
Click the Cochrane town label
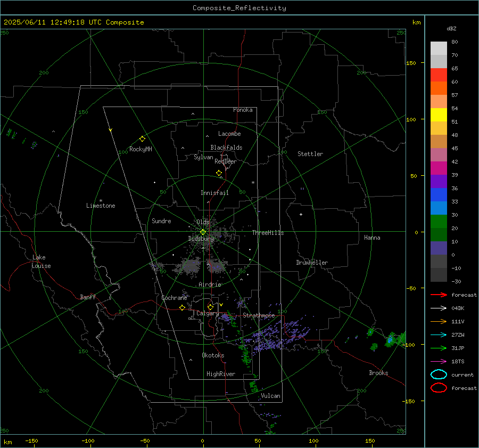174,298
